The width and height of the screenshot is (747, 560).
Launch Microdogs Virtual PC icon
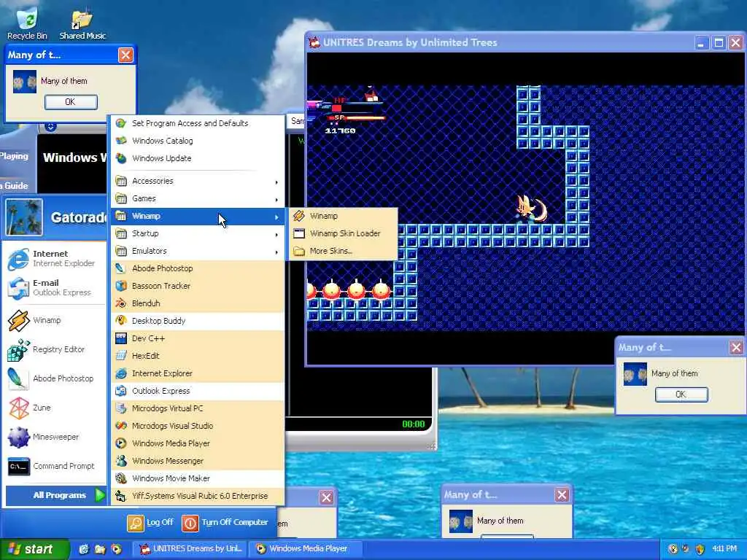pos(121,408)
